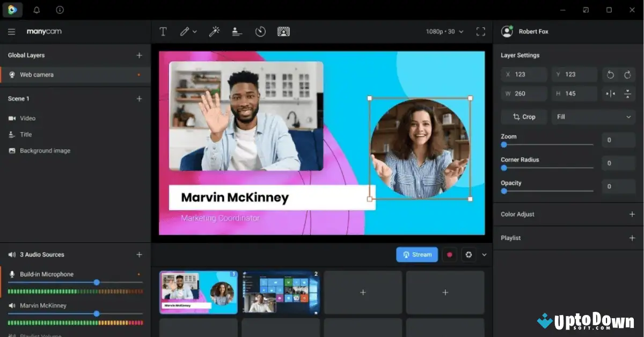Click the Crop button
This screenshot has width=644, height=337.
click(523, 116)
